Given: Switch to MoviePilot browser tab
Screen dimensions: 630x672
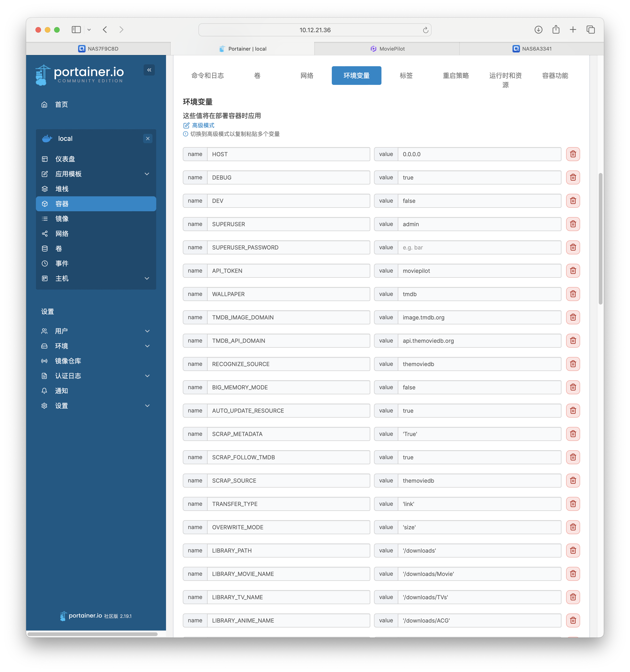Looking at the screenshot, I should pos(387,49).
